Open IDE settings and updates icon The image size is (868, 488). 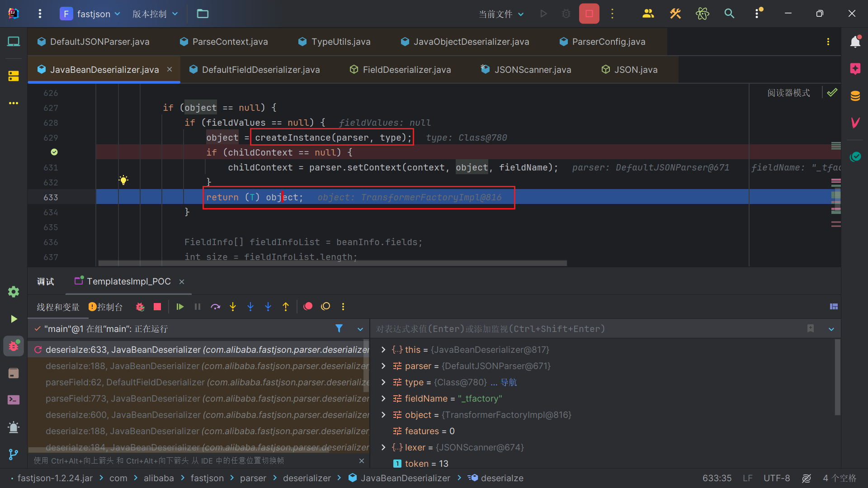pyautogui.click(x=758, y=14)
